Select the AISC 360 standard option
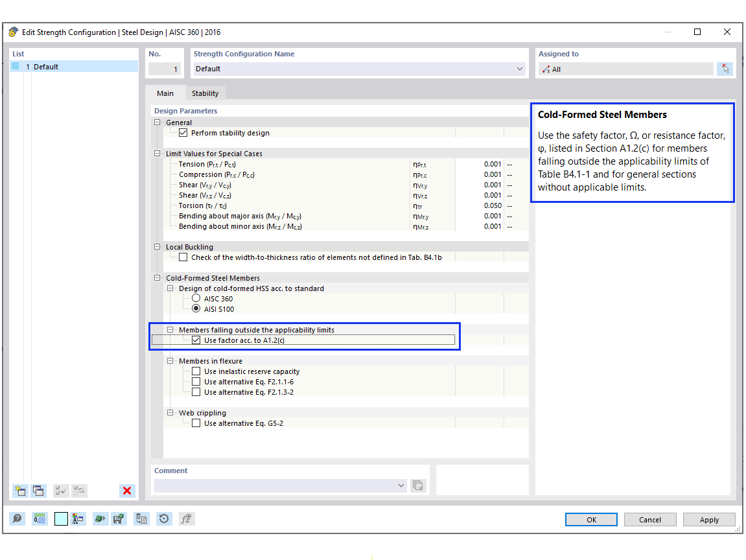 tap(196, 297)
